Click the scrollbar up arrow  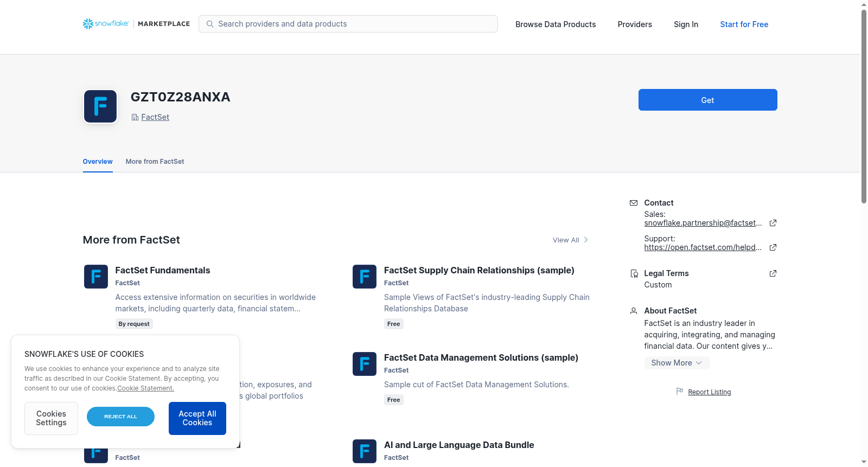(864, 4)
